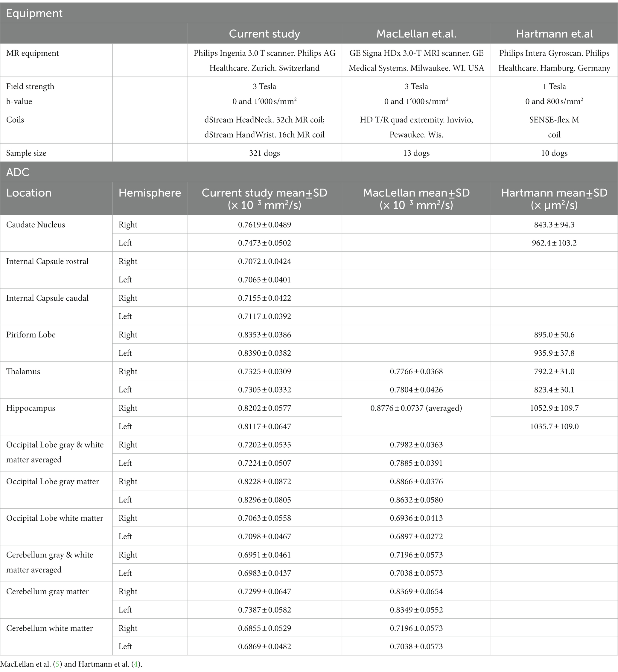Select the HD T/R quad extremity cell

click(x=416, y=127)
